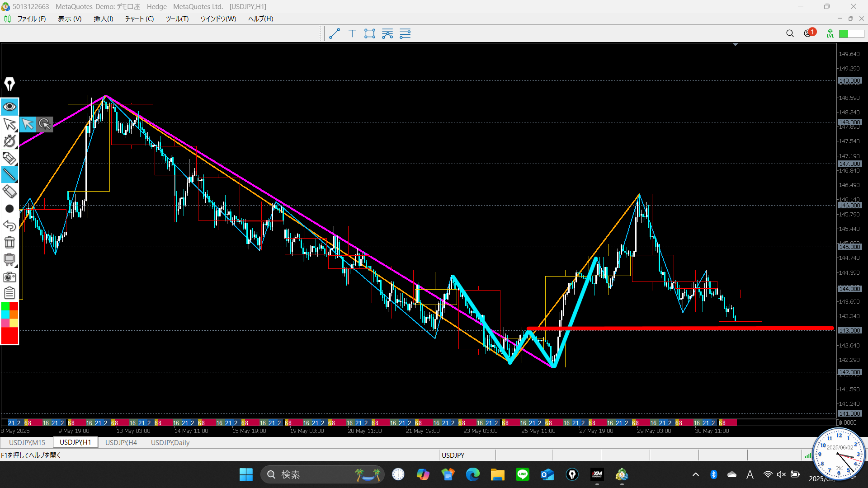Screen dimensions: 868x488
Task: Open the ヘルプ(H) menu
Action: point(261,19)
